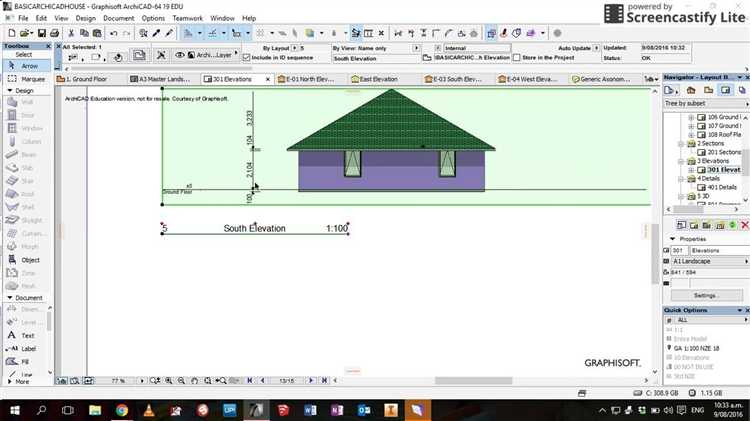Open the File menu
This screenshot has width=750, height=421.
tap(23, 18)
